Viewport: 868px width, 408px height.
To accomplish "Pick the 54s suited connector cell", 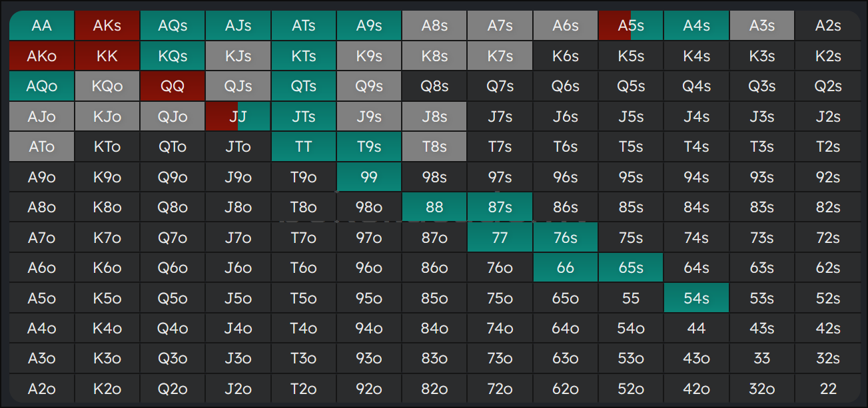I will tap(695, 298).
